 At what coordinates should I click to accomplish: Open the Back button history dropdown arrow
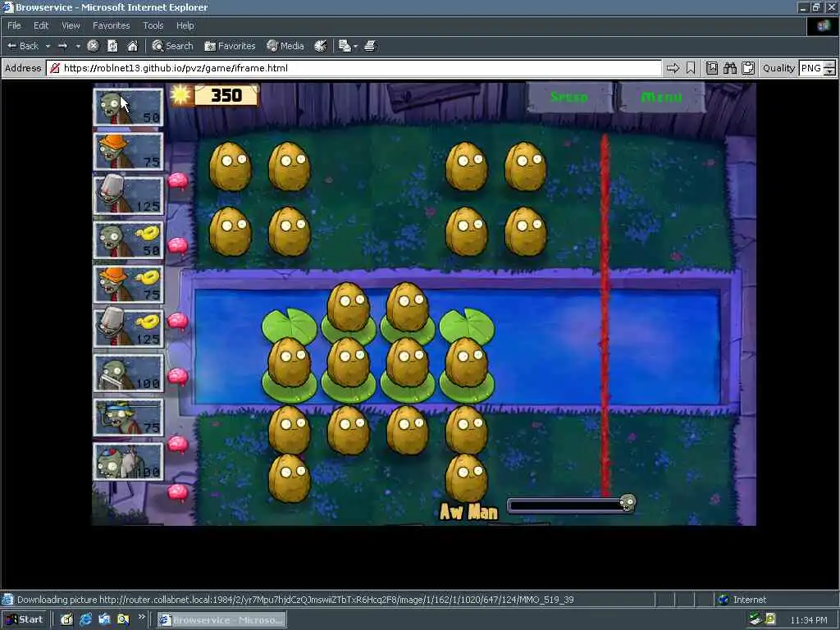[48, 46]
